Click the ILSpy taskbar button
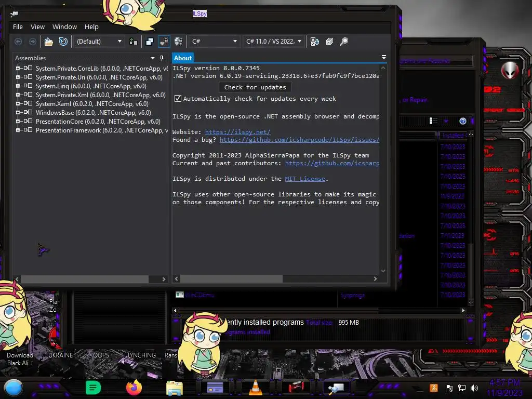Image resolution: width=532 pixels, height=399 pixels. 336,388
